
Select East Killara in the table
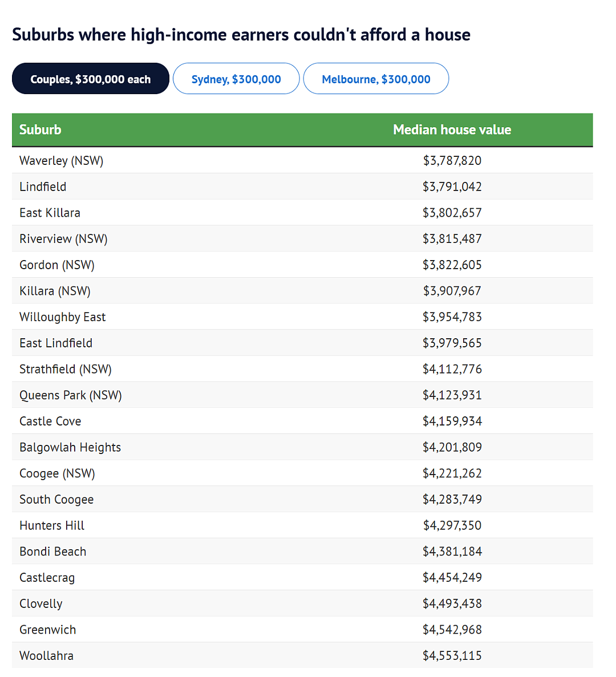50,213
